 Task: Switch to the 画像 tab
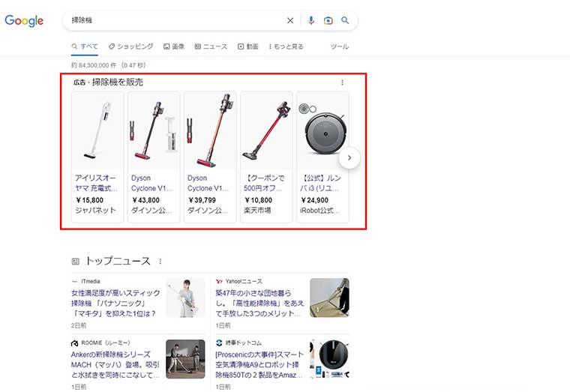click(174, 46)
